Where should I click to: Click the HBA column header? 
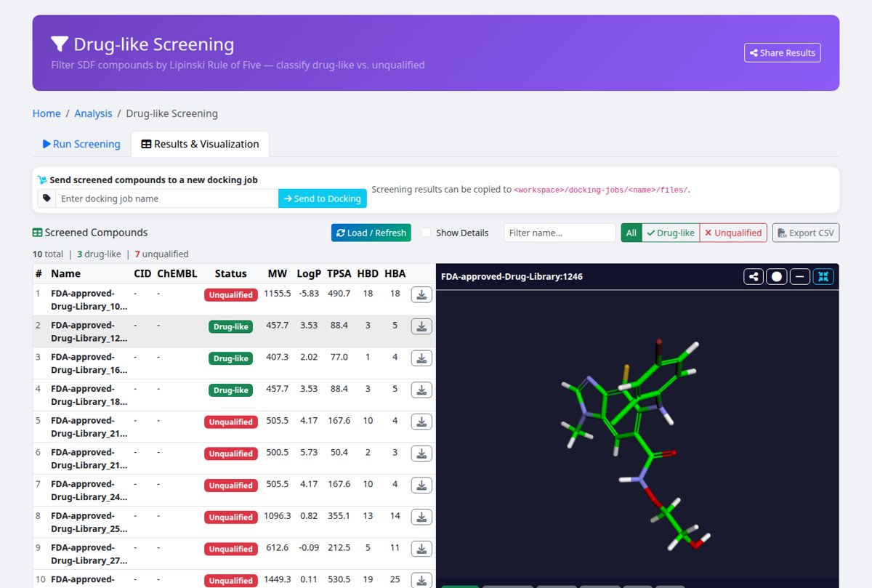pyautogui.click(x=395, y=274)
